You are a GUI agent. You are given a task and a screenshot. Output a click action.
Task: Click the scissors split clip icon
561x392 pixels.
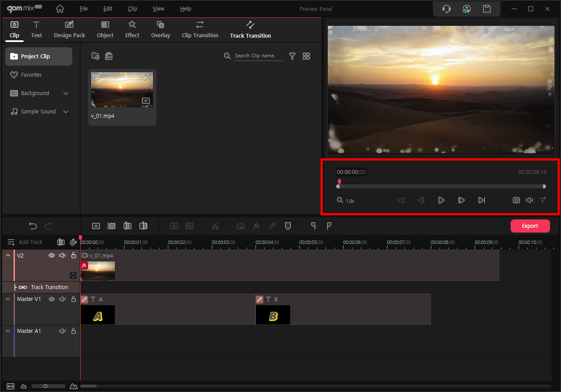pos(215,226)
